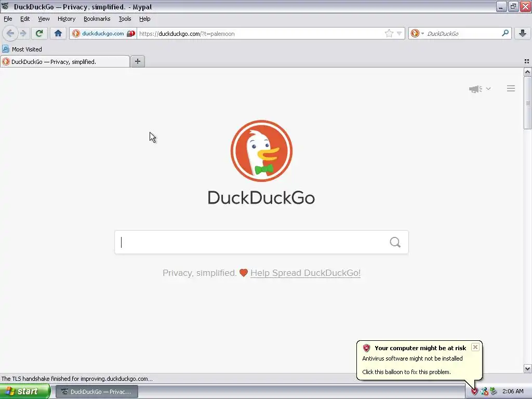This screenshot has width=532, height=399.
Task: Bookmark this page with the star icon
Action: (x=389, y=33)
